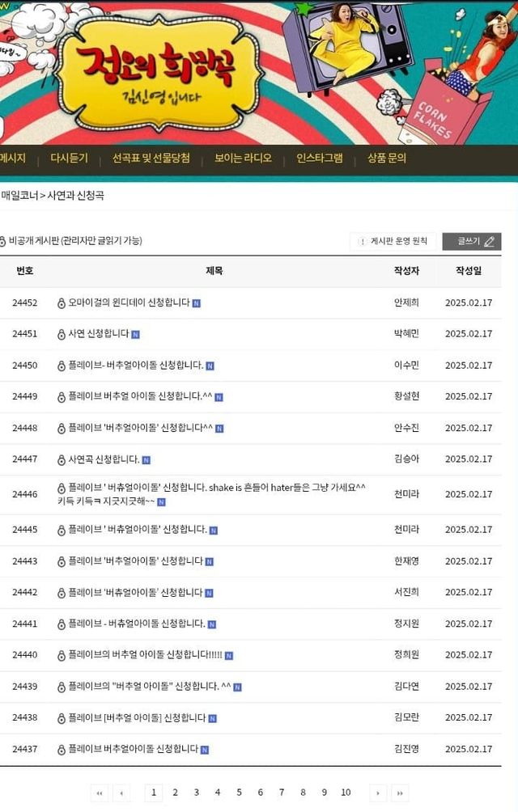This screenshot has width=518, height=812.
Task: Open post 24447 사연곡 신청합니다
Action: [104, 459]
